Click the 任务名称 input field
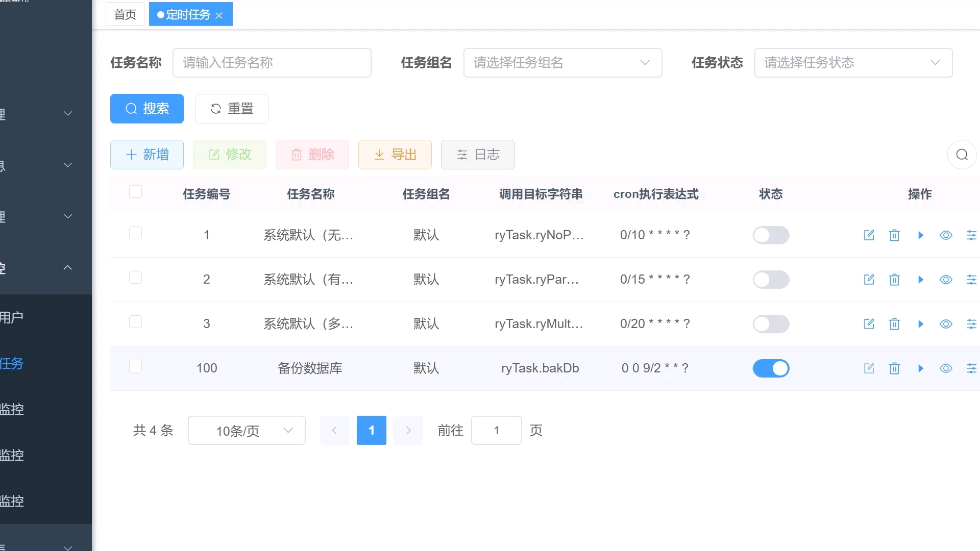The height and width of the screenshot is (551, 980). [272, 63]
